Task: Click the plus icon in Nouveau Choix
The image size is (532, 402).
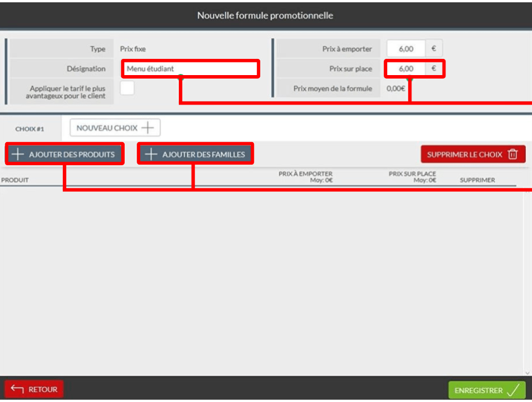Action: click(148, 128)
